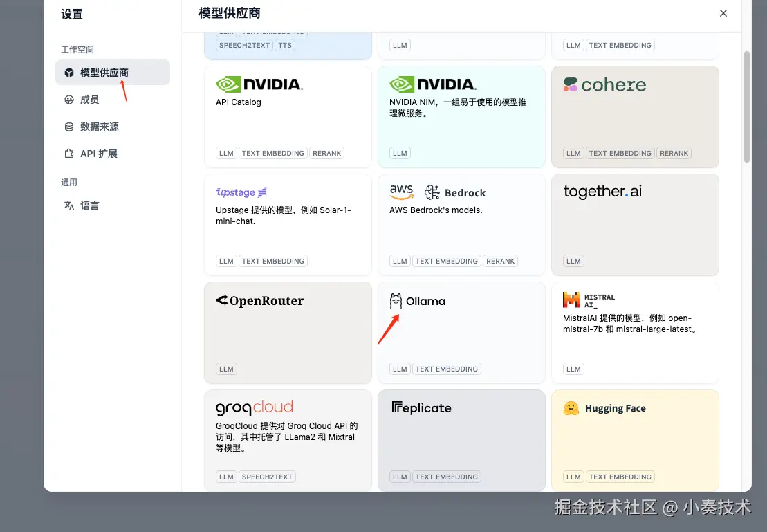This screenshot has height=532, width=767.
Task: Click TEXT EMBEDDING tag on Hugging Face card
Action: [x=620, y=477]
